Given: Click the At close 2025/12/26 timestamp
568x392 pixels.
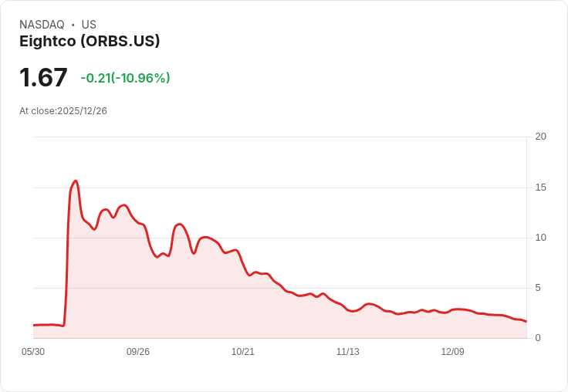Looking at the screenshot, I should pos(63,111).
